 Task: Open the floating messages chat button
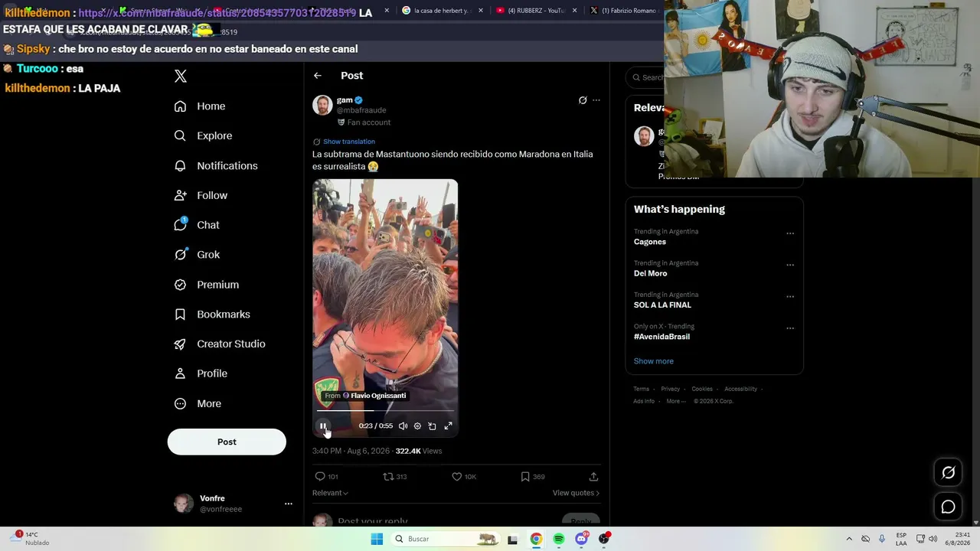(x=948, y=507)
